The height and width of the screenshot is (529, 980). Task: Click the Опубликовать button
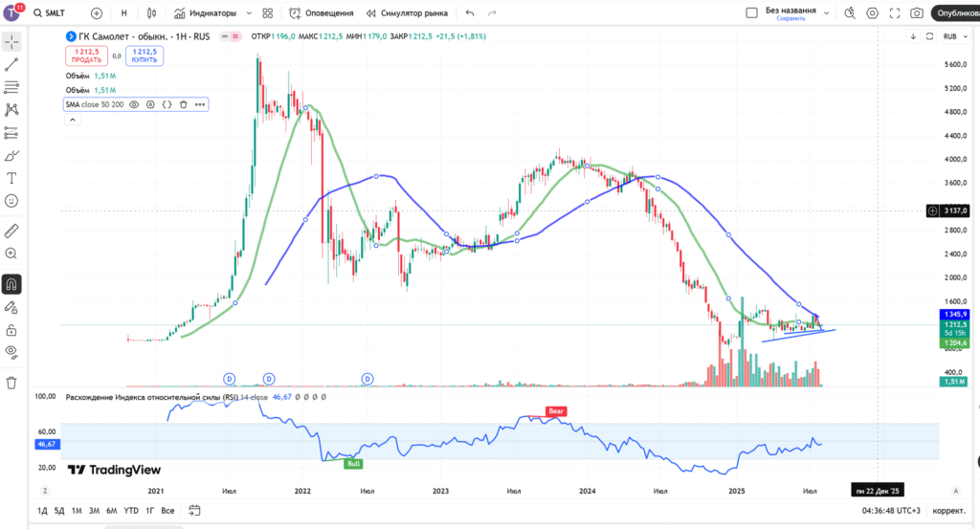[956, 13]
